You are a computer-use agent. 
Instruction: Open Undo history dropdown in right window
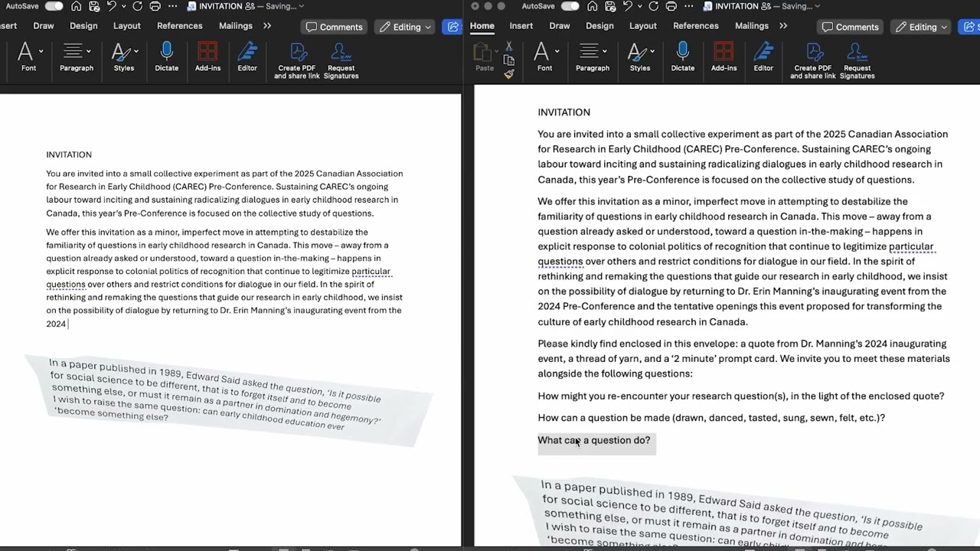pos(639,6)
